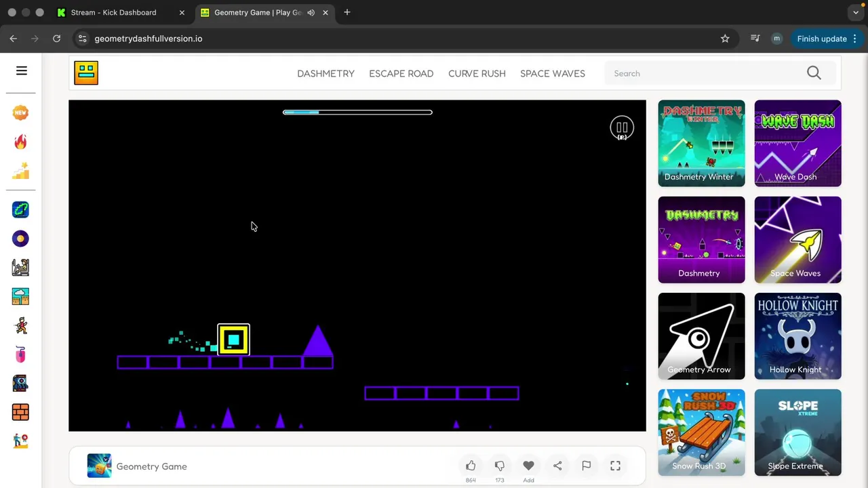
Task: Open the Chrome profile avatar
Action: pyautogui.click(x=776, y=39)
